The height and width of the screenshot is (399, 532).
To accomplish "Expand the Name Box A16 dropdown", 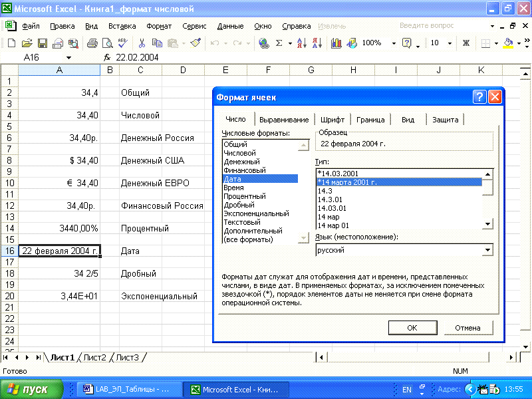I will point(69,58).
